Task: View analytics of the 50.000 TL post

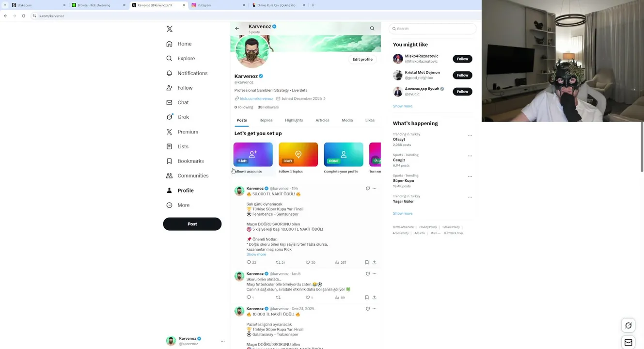Action: 341,262
